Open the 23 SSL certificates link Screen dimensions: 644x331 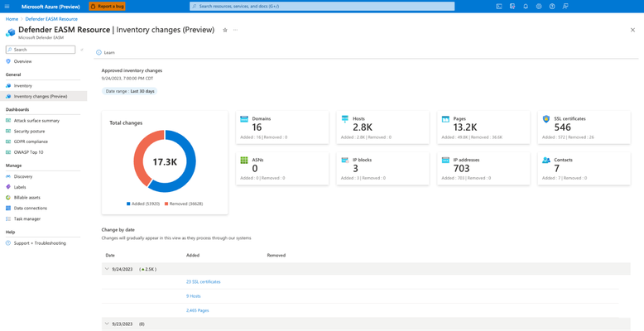tap(204, 281)
